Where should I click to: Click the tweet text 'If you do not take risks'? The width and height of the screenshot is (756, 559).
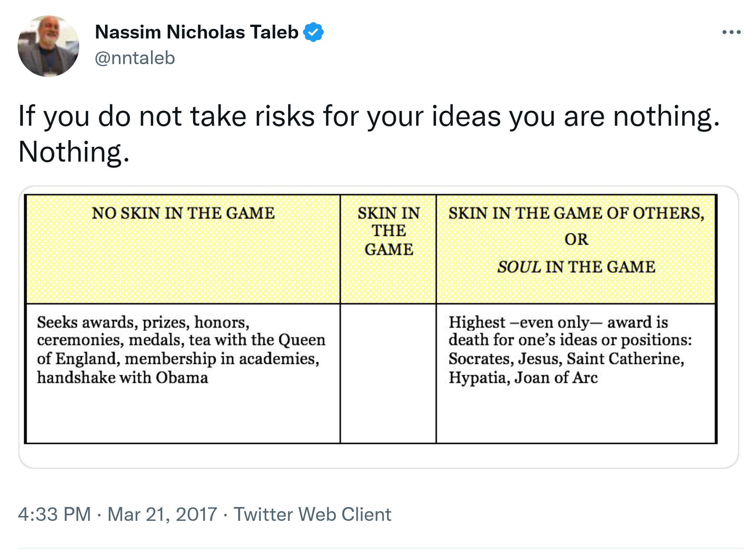coord(368,116)
